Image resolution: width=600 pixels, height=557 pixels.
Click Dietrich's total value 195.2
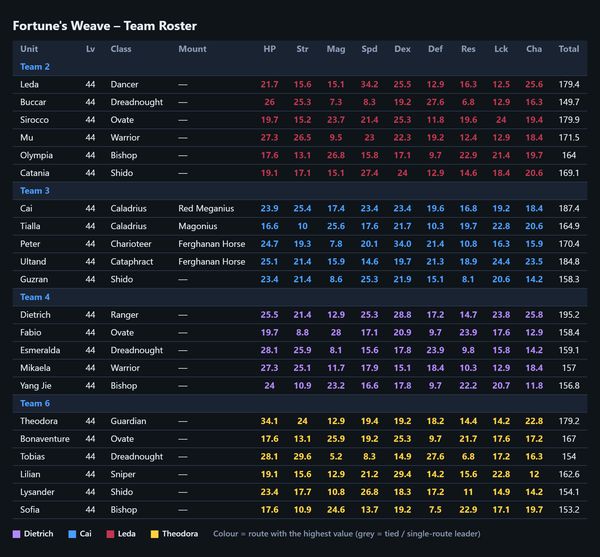click(x=569, y=315)
